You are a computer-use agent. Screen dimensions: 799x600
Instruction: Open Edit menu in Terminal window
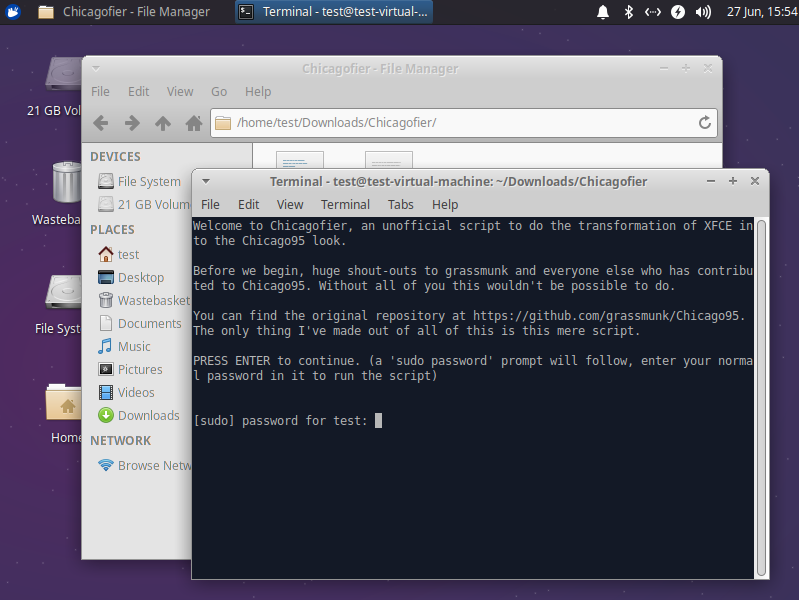[x=249, y=205]
